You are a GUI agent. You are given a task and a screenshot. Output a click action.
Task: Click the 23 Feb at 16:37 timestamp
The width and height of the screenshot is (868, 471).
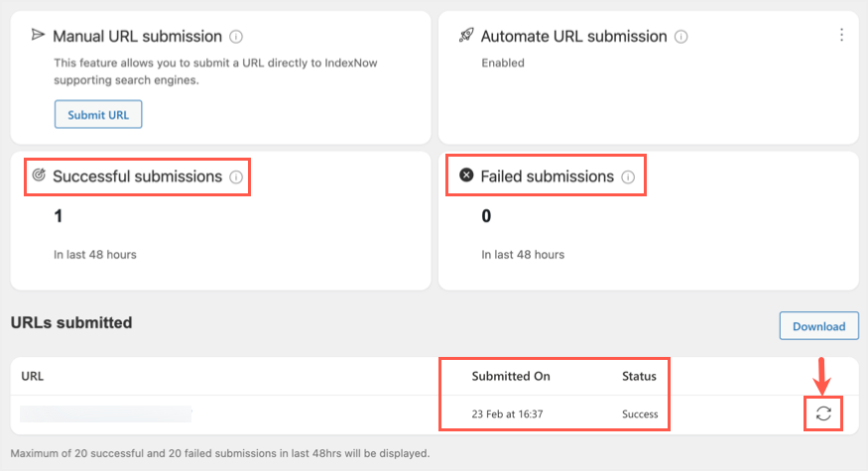click(513, 414)
